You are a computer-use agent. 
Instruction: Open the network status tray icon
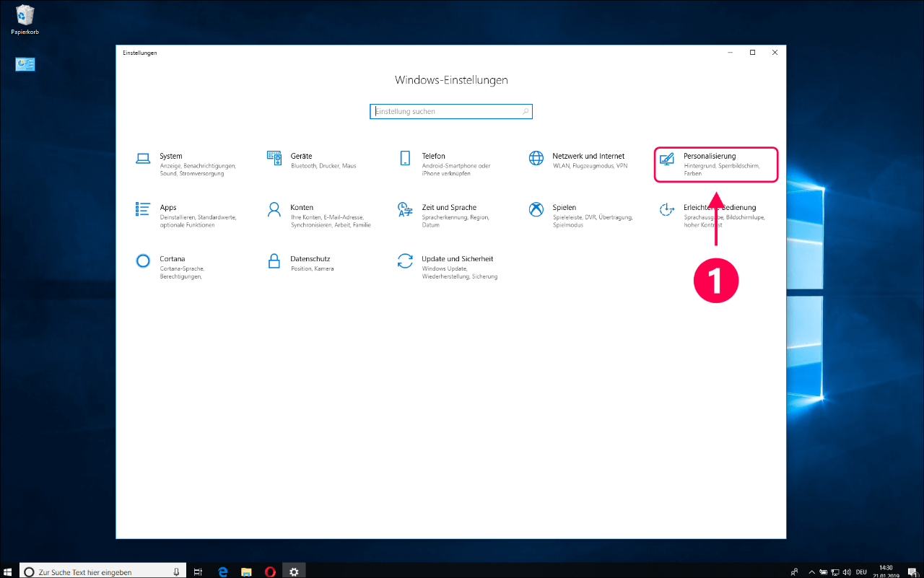coord(835,572)
